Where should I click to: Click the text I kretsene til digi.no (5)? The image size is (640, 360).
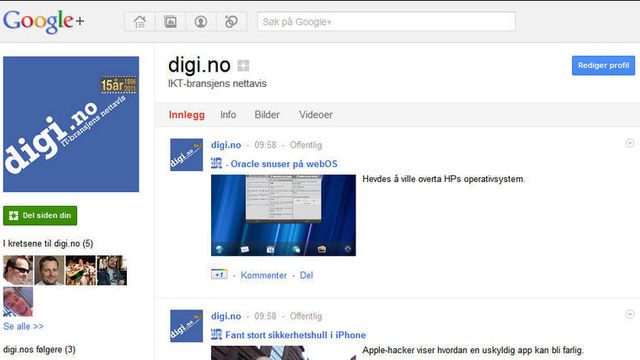pyautogui.click(x=48, y=244)
